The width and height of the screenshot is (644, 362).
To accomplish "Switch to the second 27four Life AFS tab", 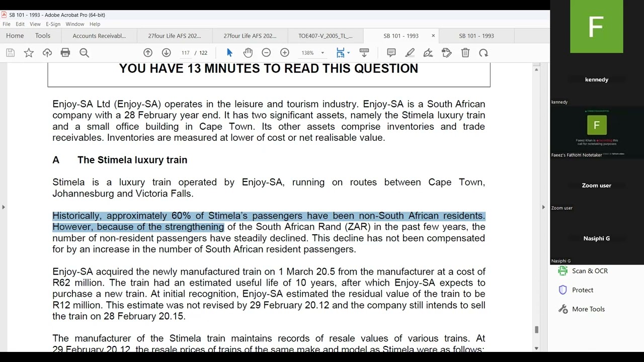I will click(x=250, y=36).
